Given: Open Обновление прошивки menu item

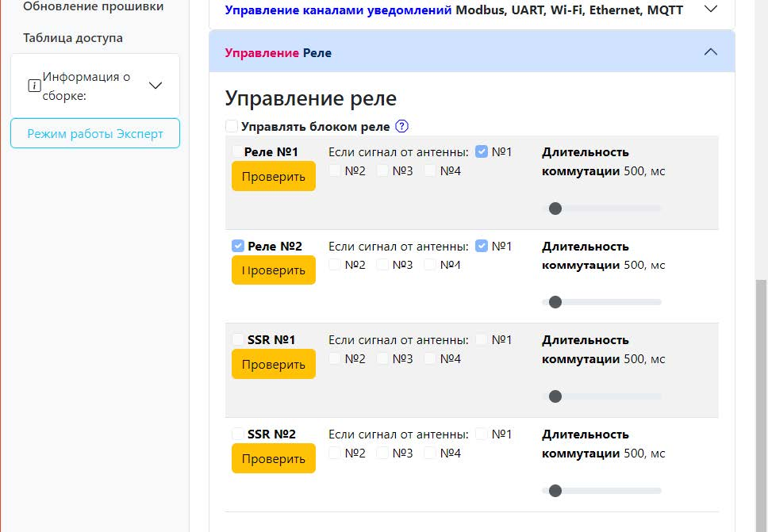Looking at the screenshot, I should pos(93,6).
